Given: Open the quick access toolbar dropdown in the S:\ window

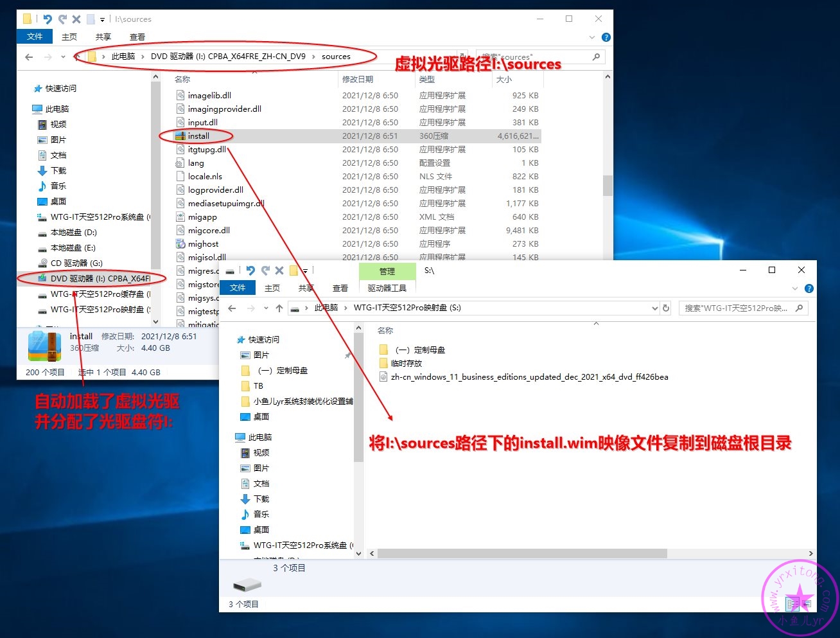Looking at the screenshot, I should coord(305,271).
